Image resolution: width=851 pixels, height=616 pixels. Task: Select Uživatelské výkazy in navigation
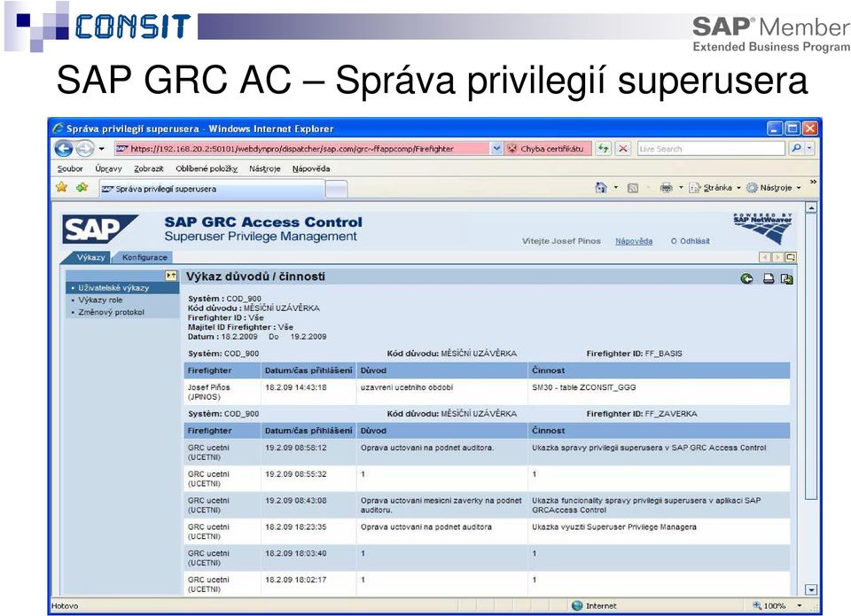pos(122,288)
